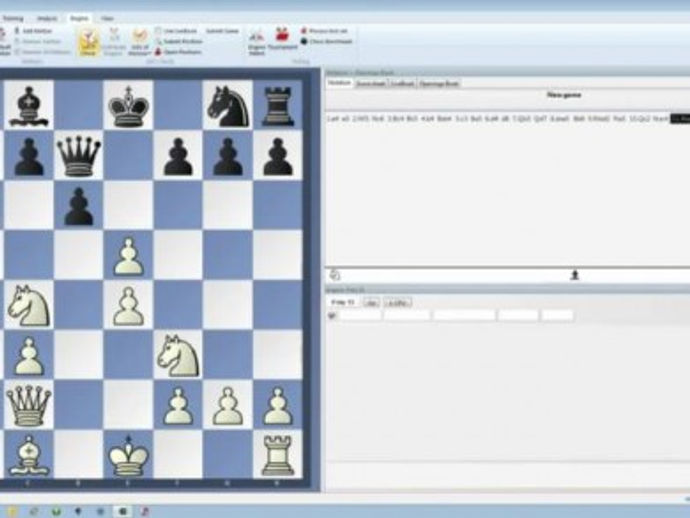Screen dimensions: 690x518
Task: Open the LiveBook pane tab
Action: (x=403, y=84)
